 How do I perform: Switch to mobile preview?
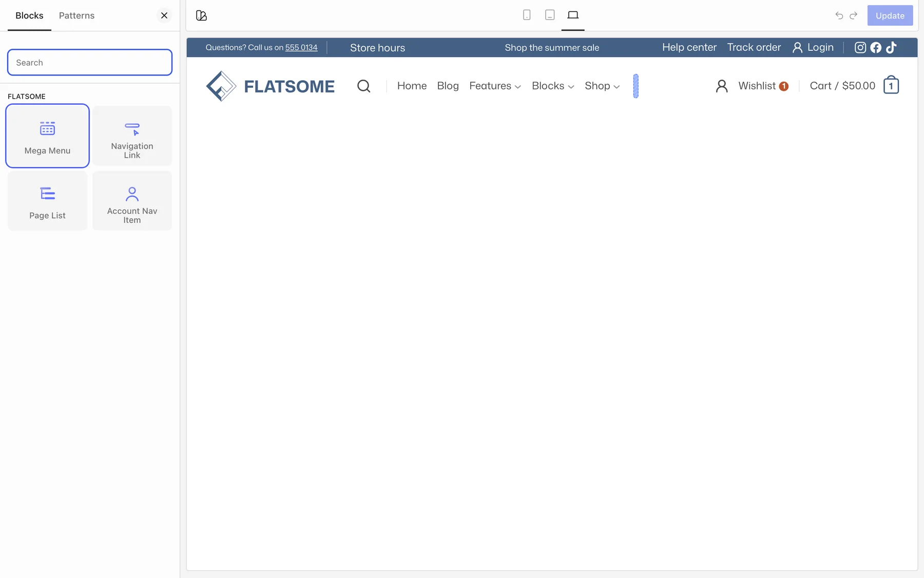(x=527, y=15)
